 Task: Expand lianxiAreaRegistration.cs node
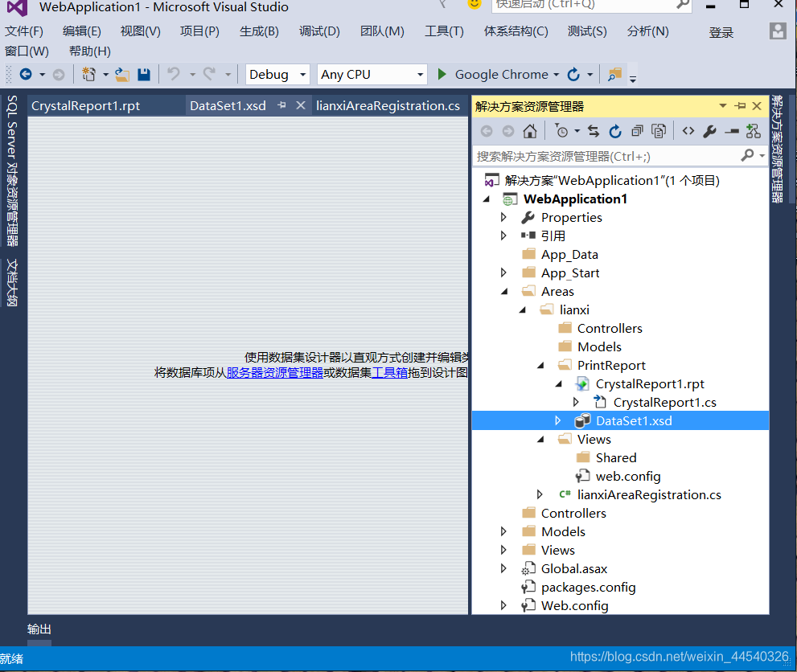click(540, 494)
